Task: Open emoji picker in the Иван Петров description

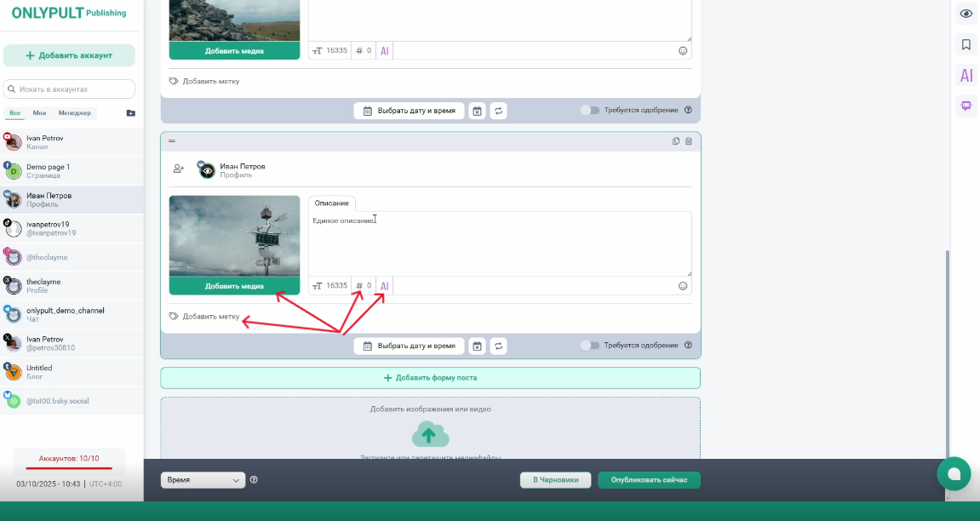Action: [683, 286]
